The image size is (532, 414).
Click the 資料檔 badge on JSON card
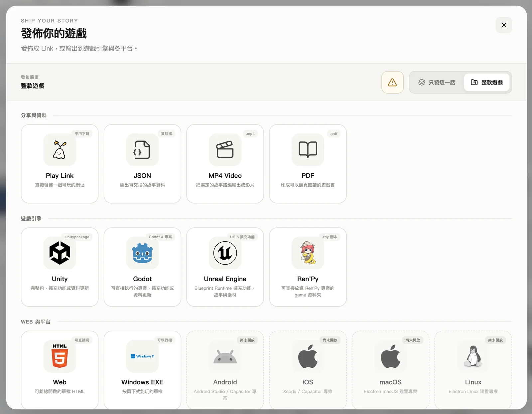coord(166,134)
